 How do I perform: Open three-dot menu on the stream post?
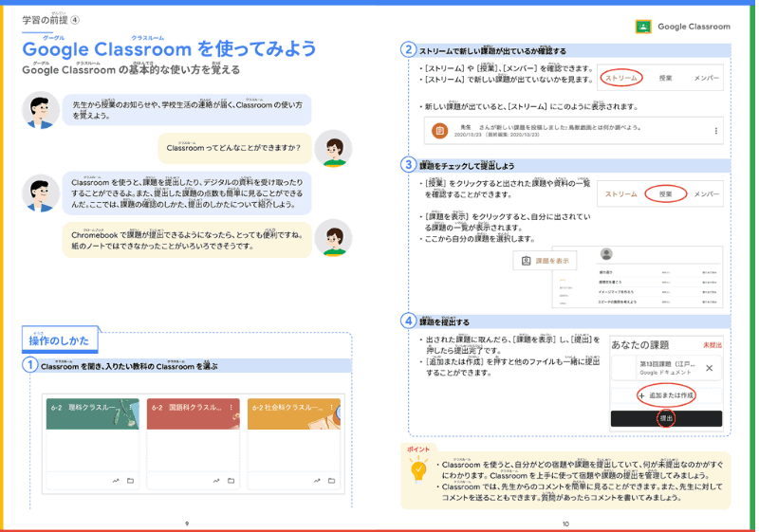(716, 131)
